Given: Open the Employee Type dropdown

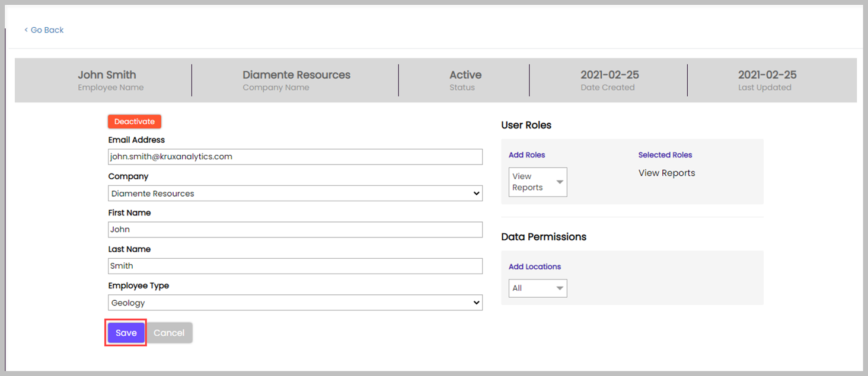Looking at the screenshot, I should click(295, 303).
